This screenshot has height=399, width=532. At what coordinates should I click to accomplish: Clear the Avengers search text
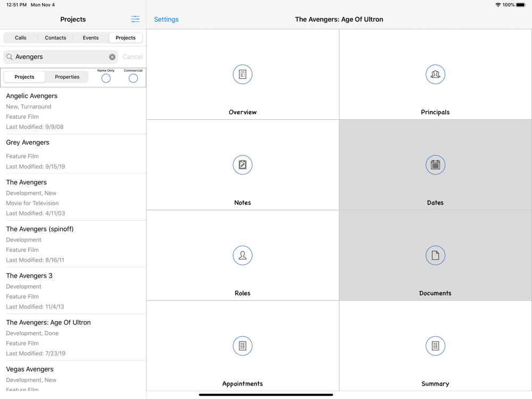coord(112,57)
